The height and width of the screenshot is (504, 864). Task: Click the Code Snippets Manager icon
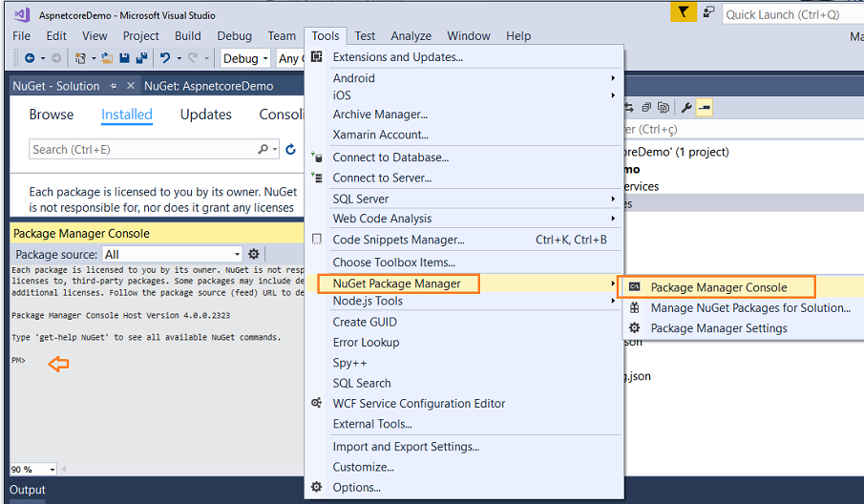[x=317, y=239]
